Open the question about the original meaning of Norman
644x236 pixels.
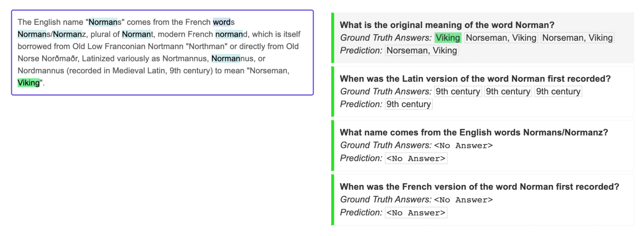(x=447, y=25)
